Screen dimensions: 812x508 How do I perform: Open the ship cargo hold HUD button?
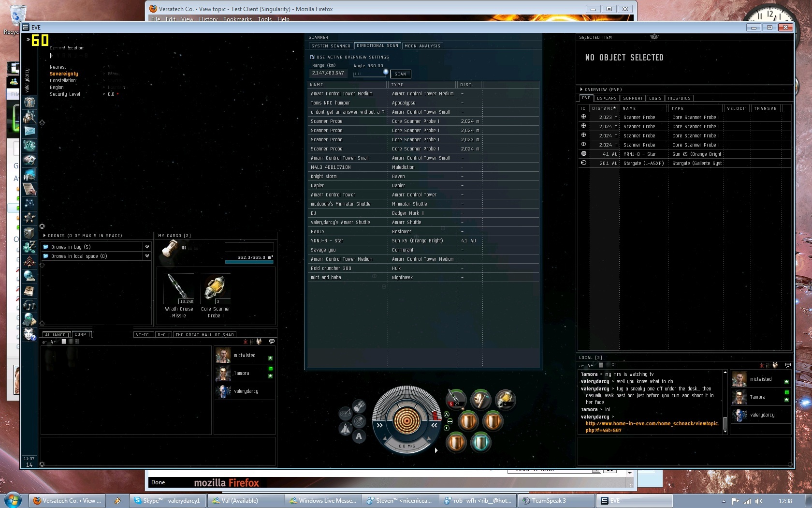pyautogui.click(x=359, y=406)
